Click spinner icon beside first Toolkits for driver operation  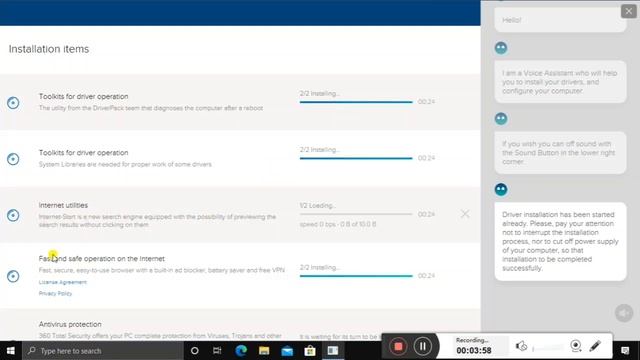[x=13, y=102]
